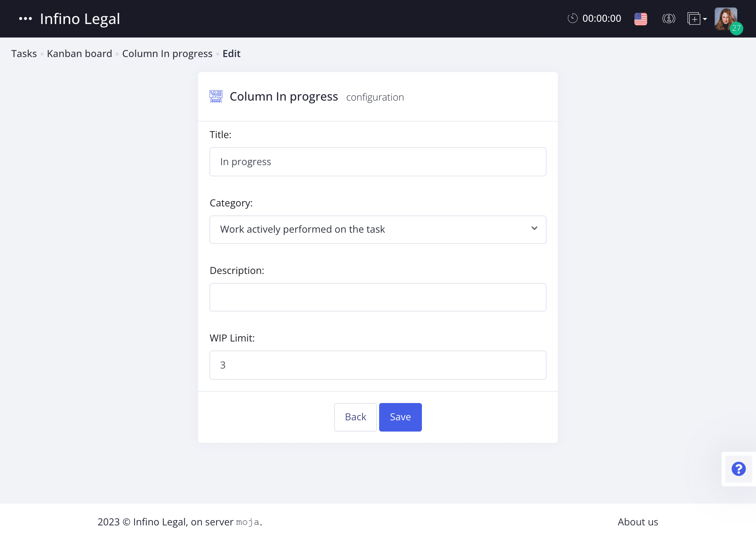The width and height of the screenshot is (756, 540).
Task: Collapse the Category selection chevron
Action: (534, 229)
